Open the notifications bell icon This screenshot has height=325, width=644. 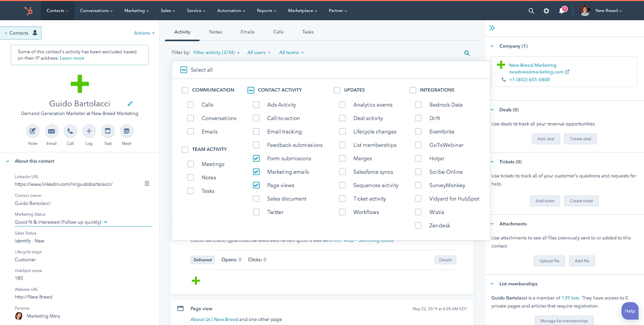tap(562, 11)
